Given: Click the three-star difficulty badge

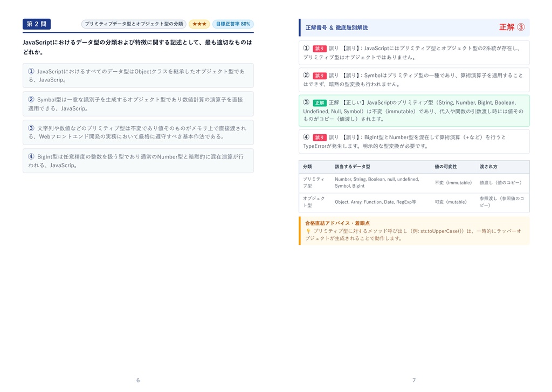Looking at the screenshot, I should (x=199, y=24).
